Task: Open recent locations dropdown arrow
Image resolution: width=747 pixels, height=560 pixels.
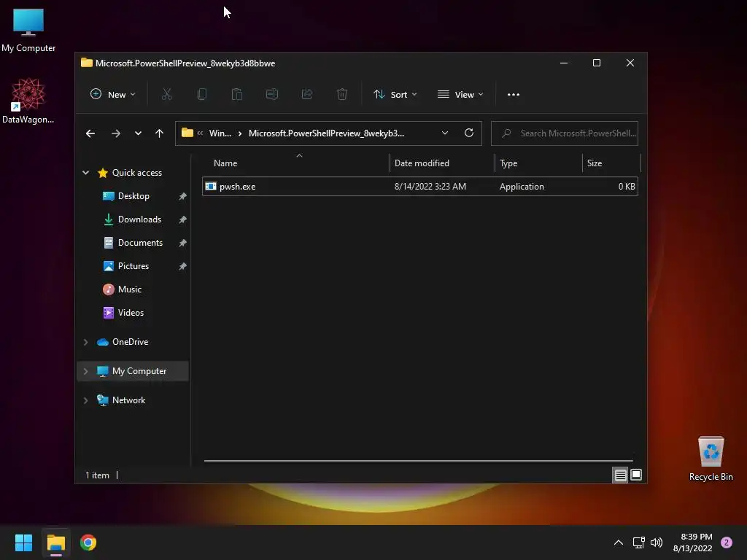Action: pyautogui.click(x=138, y=133)
